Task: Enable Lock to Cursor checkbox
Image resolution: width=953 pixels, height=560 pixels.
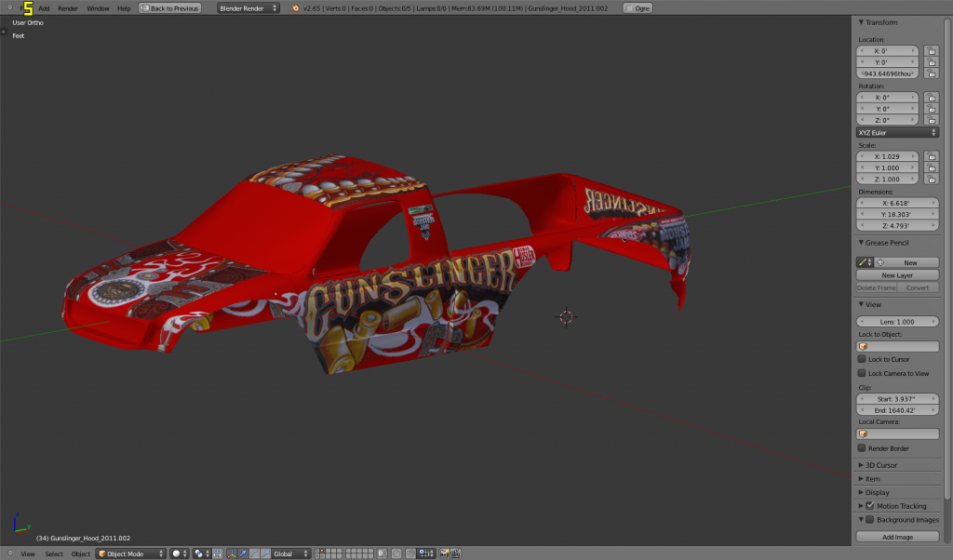Action: pyautogui.click(x=861, y=359)
